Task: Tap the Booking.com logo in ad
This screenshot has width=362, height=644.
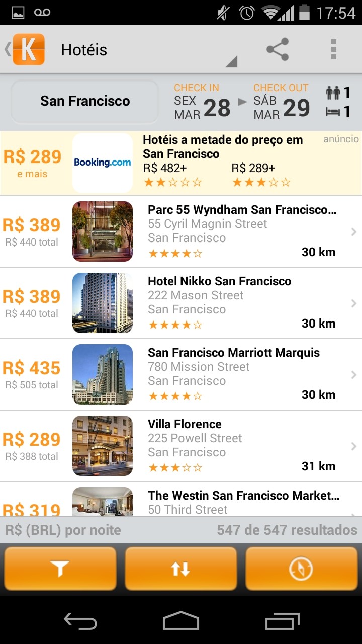Action: coord(103,163)
